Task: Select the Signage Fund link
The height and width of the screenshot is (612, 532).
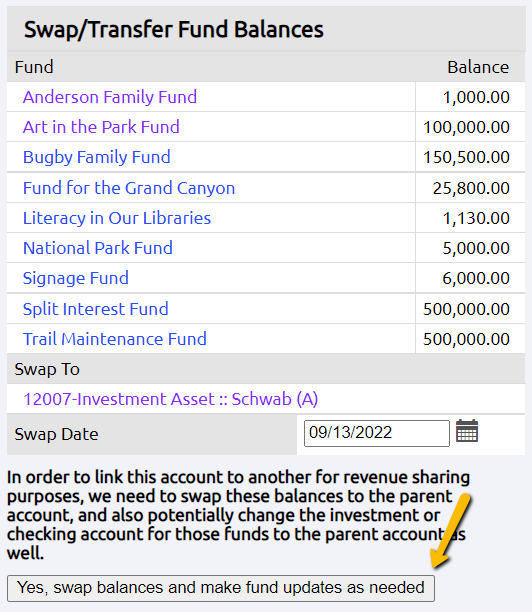Action: (75, 278)
